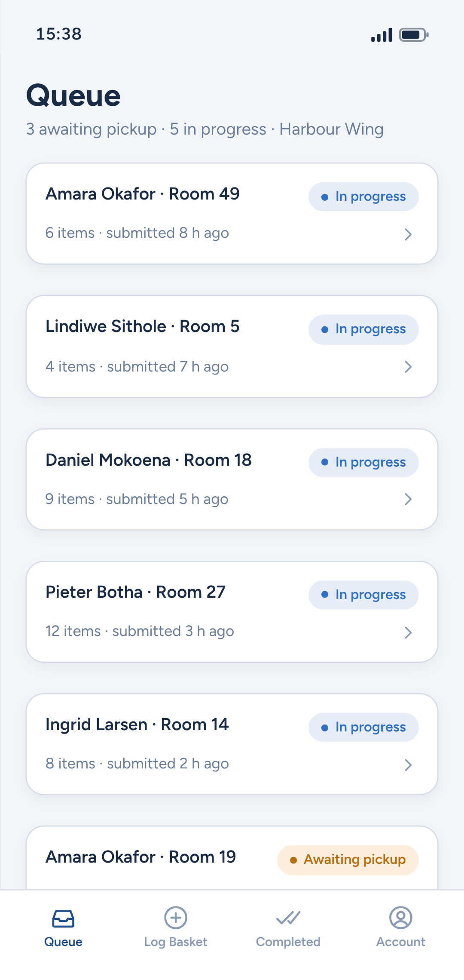Expand Lindiwe Sithole Room 5 chevron
Screen dimensions: 464x980
408,367
